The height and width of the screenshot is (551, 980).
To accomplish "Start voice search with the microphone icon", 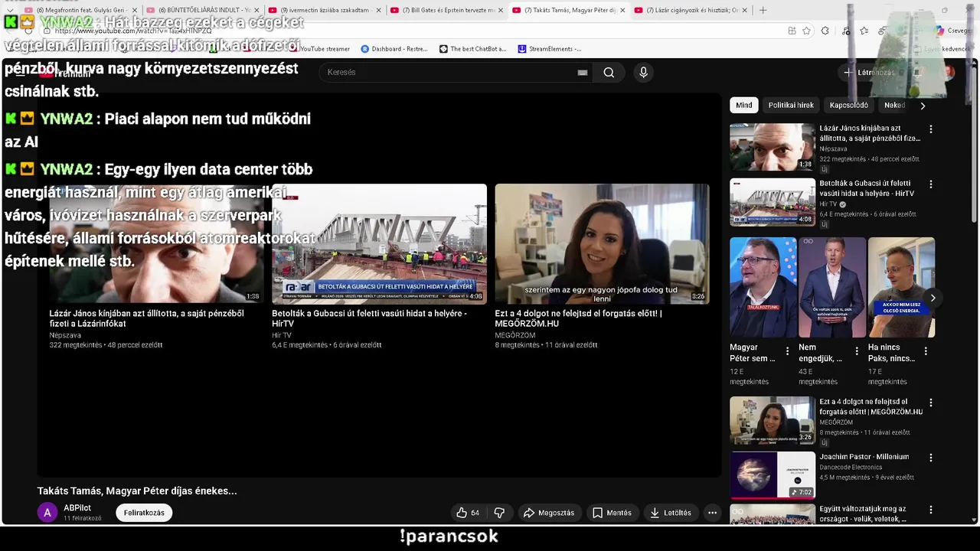I will [643, 73].
